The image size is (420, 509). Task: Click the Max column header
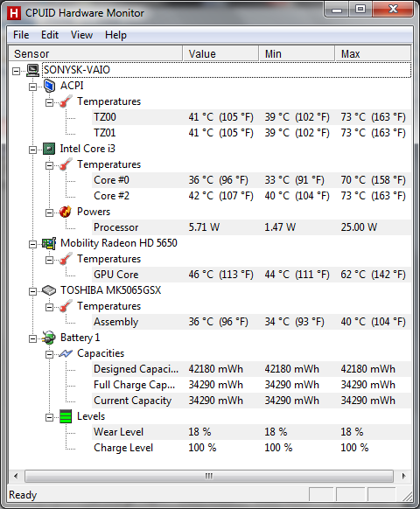(x=373, y=53)
